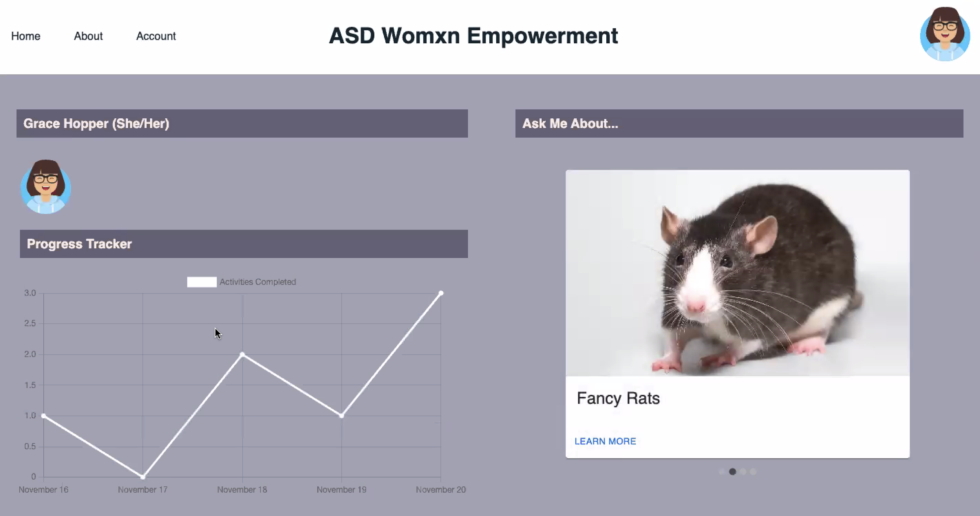Click the Ask Me About... heading
Image resolution: width=980 pixels, height=516 pixels.
570,123
